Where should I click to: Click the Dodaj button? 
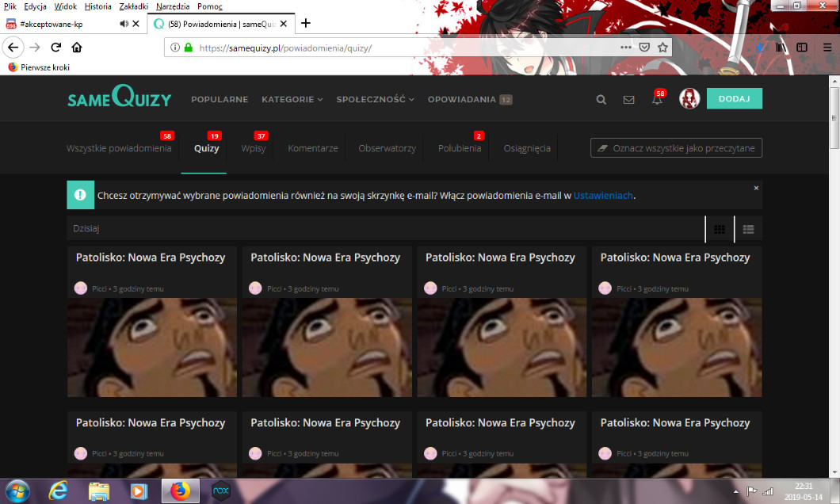coord(734,98)
